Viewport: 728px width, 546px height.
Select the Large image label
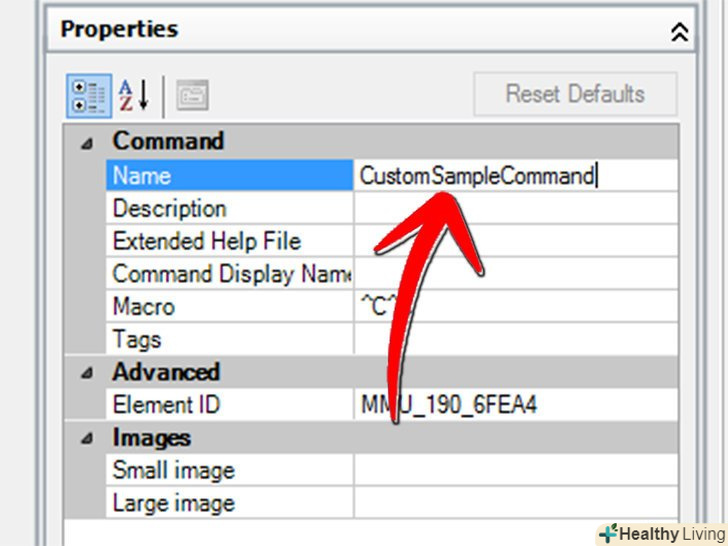pyautogui.click(x=174, y=503)
